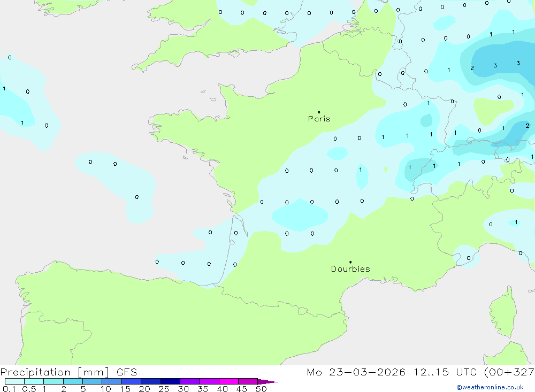Select the Paris location dot marker
The width and height of the screenshot is (535, 392).
tap(319, 112)
